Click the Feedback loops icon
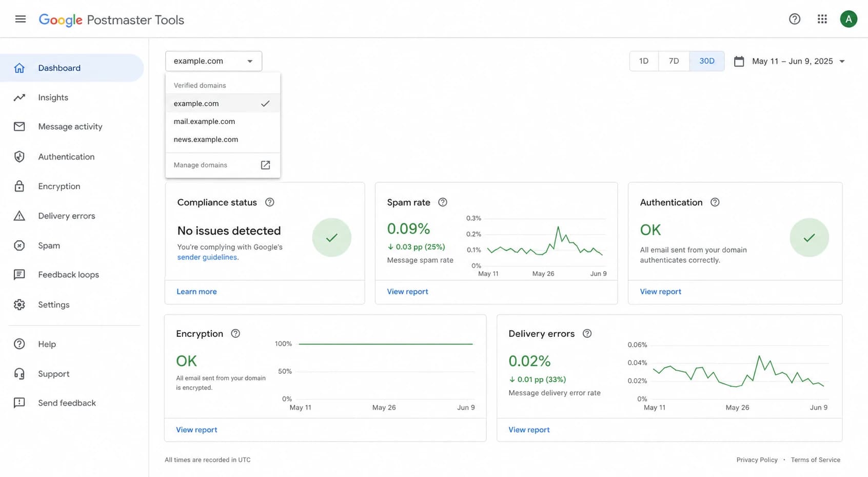 [19, 275]
